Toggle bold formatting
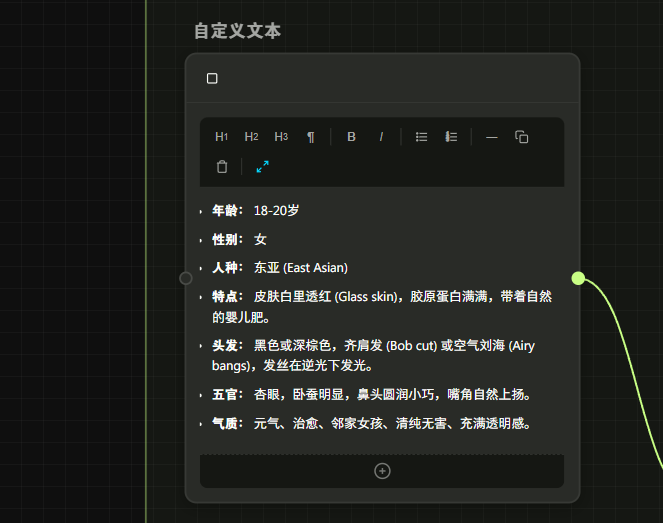The image size is (663, 523). click(351, 137)
